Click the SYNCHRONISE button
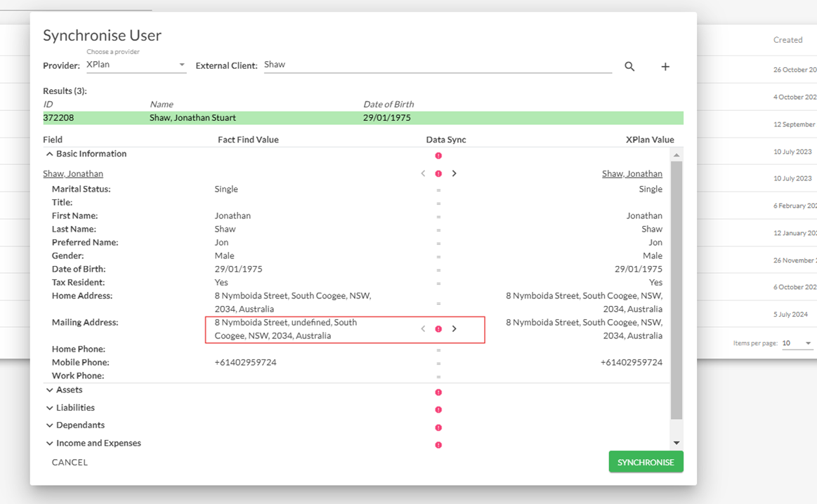 click(646, 462)
